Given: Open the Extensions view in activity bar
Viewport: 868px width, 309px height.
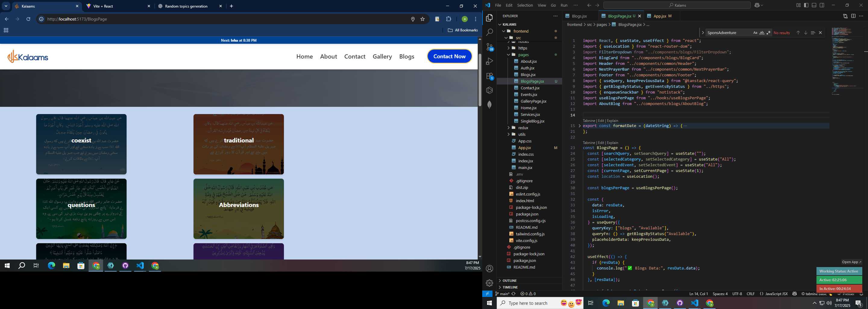Looking at the screenshot, I should 489,76.
